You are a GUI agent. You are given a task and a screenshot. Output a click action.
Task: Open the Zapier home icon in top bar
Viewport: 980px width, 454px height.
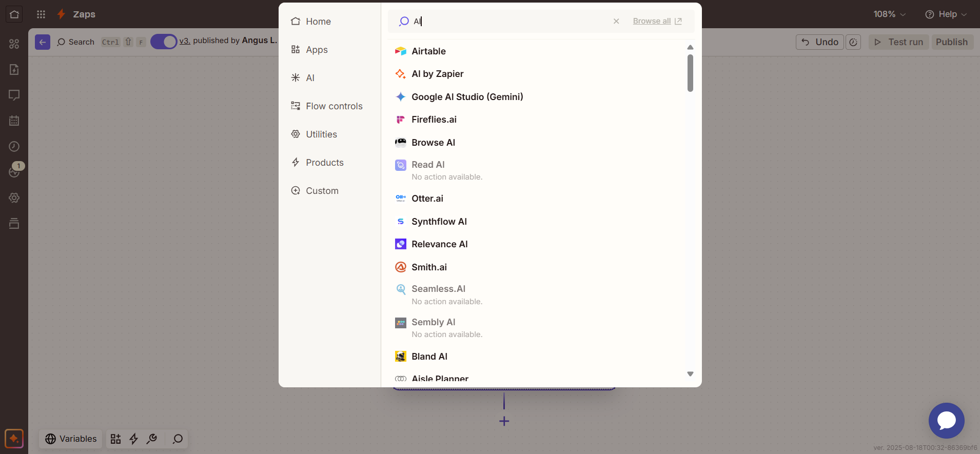point(14,14)
